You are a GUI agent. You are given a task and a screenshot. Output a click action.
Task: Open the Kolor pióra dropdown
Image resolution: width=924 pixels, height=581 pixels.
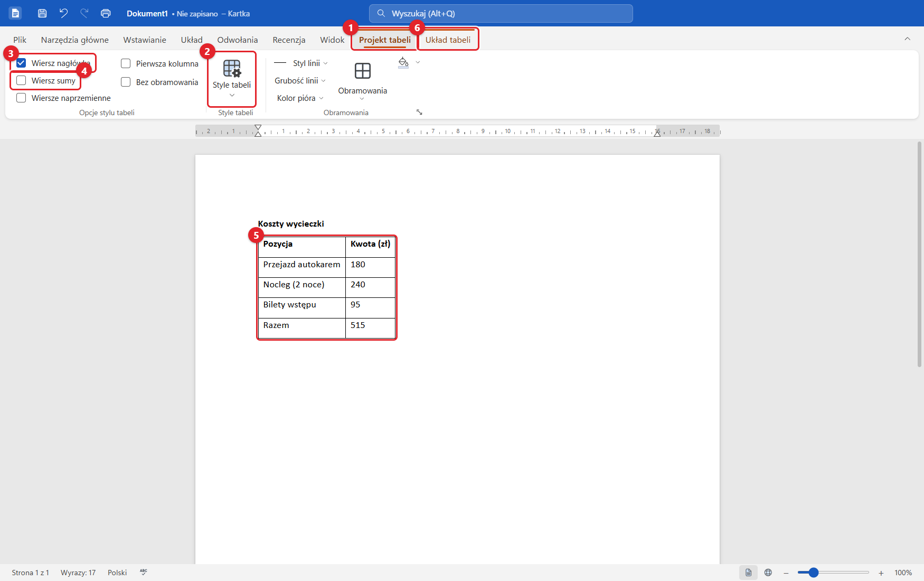[x=300, y=98]
